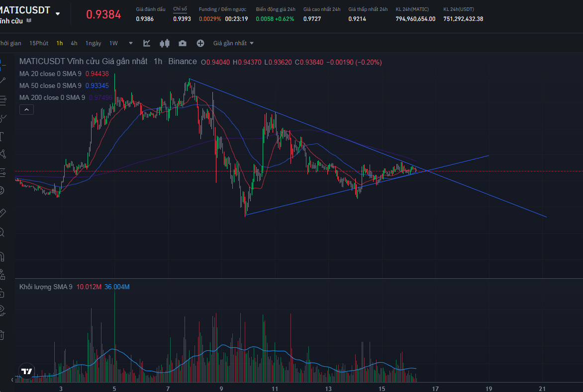583x392 pixels.
Task: Select the ruler measure tool
Action: (x=2, y=213)
